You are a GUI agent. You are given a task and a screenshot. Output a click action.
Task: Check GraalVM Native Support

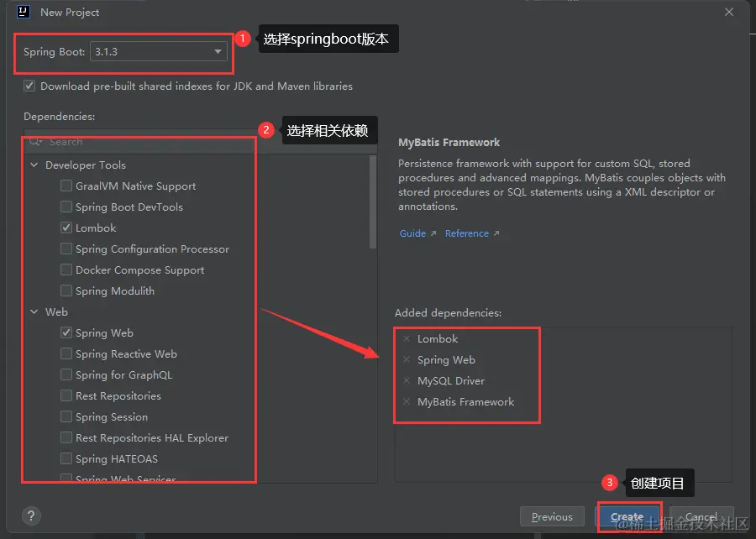click(66, 186)
